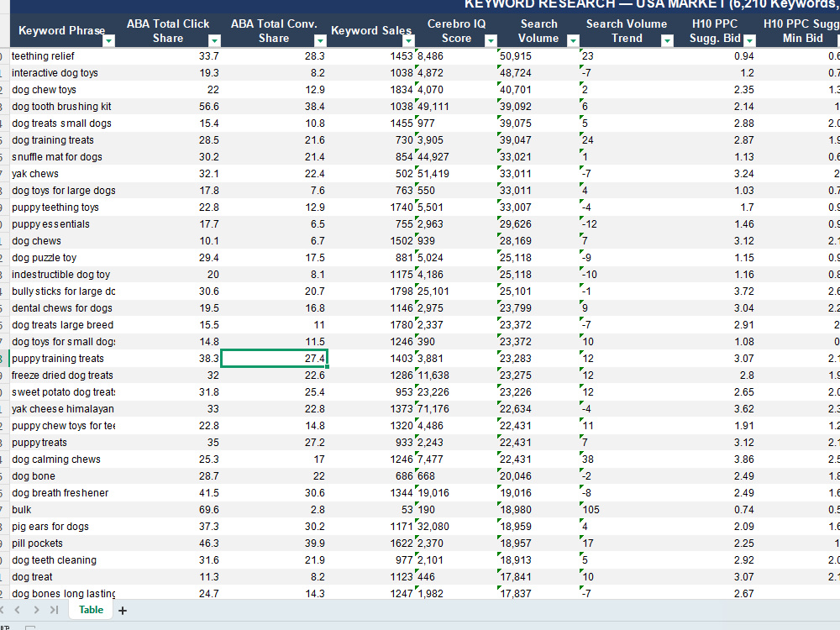840x630 pixels.
Task: Select the 'freeze dried dog treats' cell
Action: point(62,375)
